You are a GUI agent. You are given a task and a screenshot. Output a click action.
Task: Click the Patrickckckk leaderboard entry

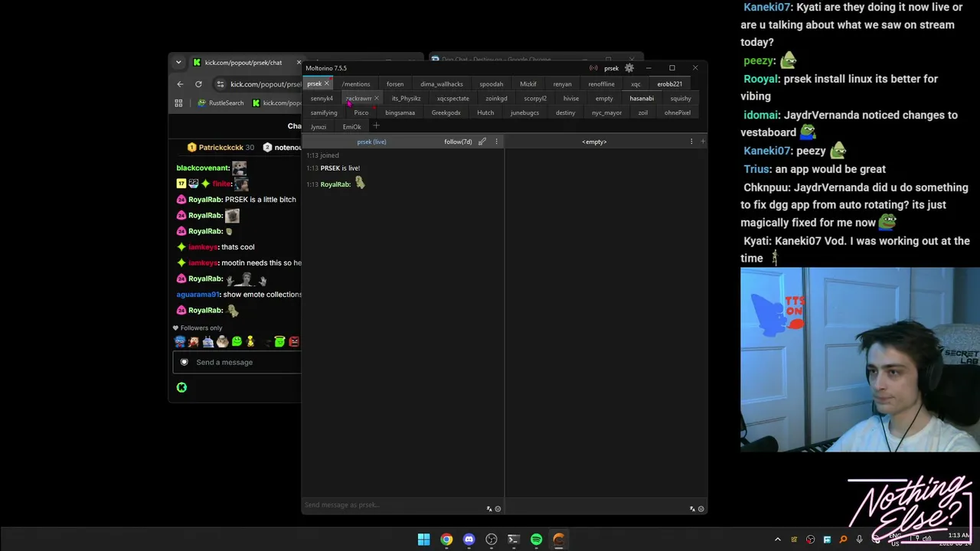coord(220,147)
